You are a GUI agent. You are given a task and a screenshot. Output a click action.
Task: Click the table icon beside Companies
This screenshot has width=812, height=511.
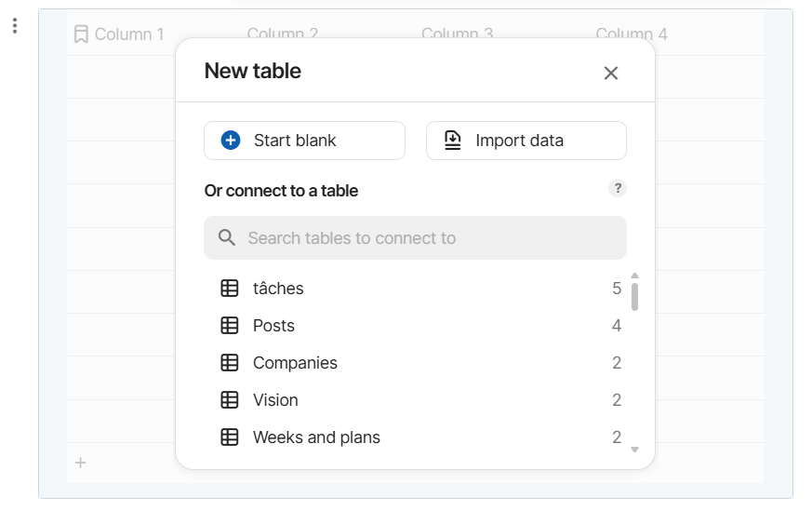point(230,363)
